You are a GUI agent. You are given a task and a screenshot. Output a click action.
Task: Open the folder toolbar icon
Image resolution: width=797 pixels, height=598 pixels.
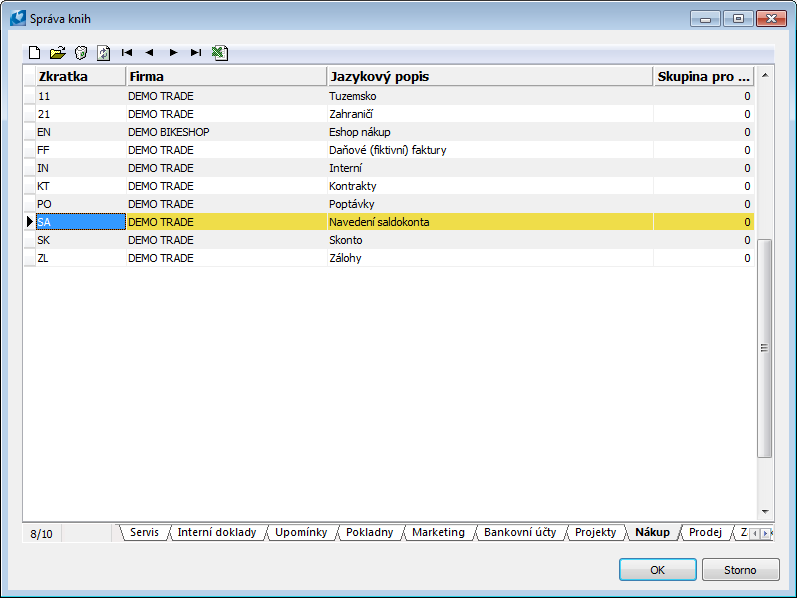click(x=57, y=52)
